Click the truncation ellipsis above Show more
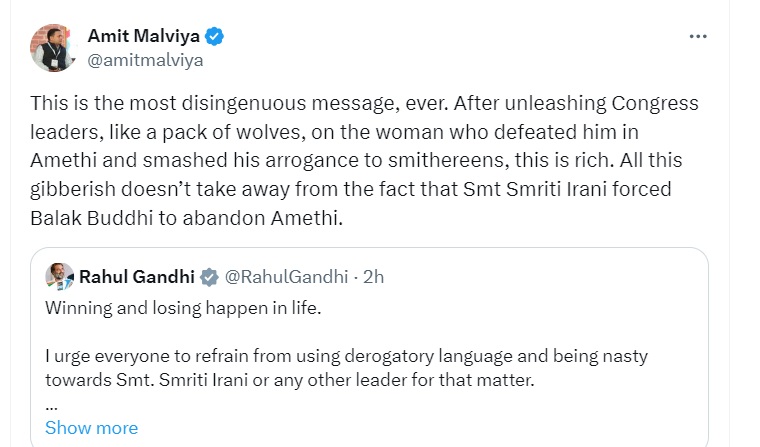The height and width of the screenshot is (447, 760). click(51, 406)
